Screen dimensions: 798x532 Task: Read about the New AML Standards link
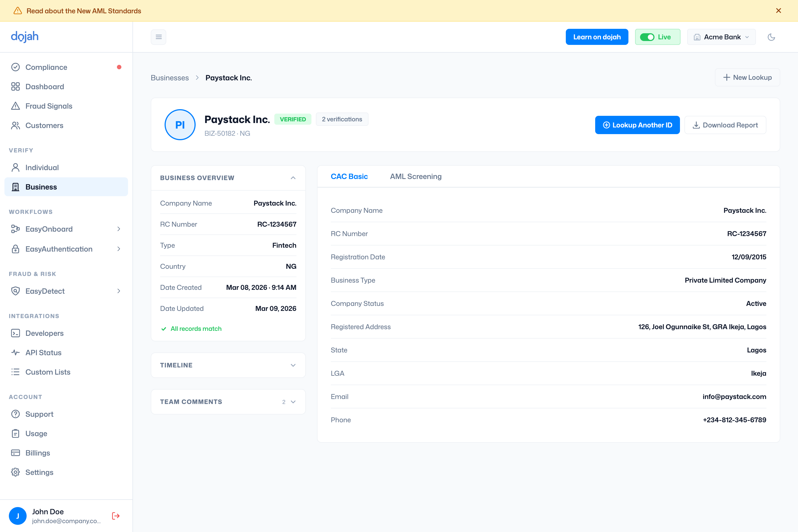[x=84, y=11]
